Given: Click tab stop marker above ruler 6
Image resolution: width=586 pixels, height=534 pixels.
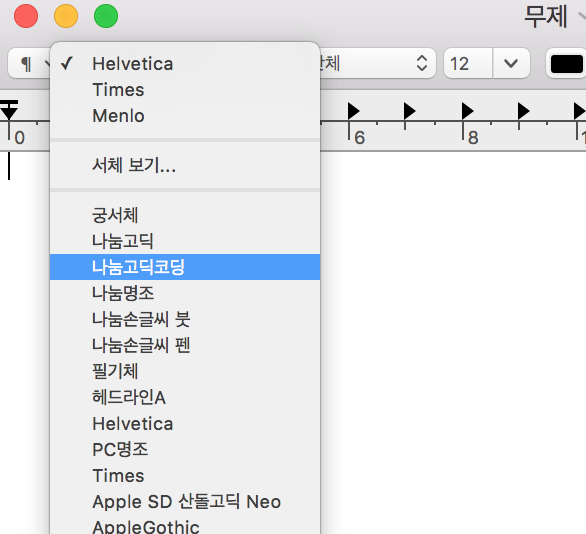Looking at the screenshot, I should [x=354, y=111].
